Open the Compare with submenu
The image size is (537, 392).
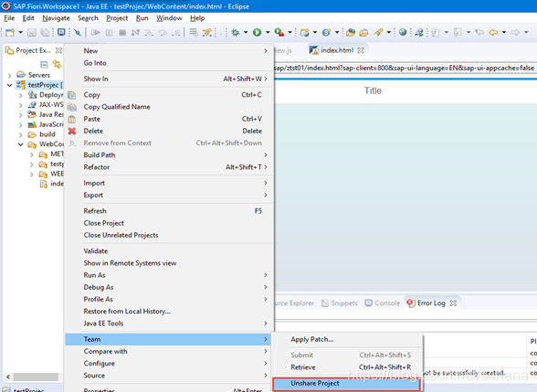coord(169,351)
